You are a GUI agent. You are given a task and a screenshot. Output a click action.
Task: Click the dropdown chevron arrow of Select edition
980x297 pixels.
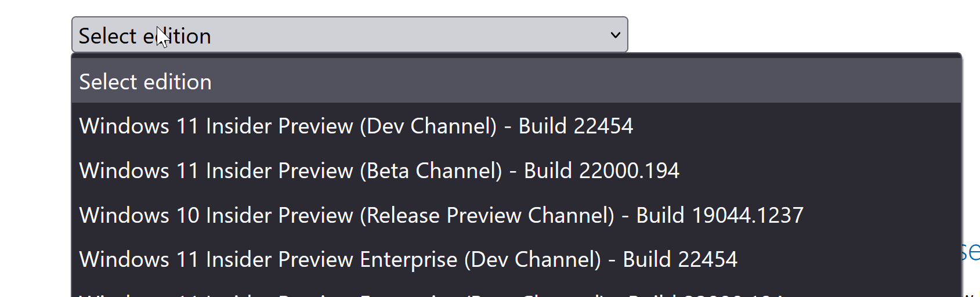point(615,35)
